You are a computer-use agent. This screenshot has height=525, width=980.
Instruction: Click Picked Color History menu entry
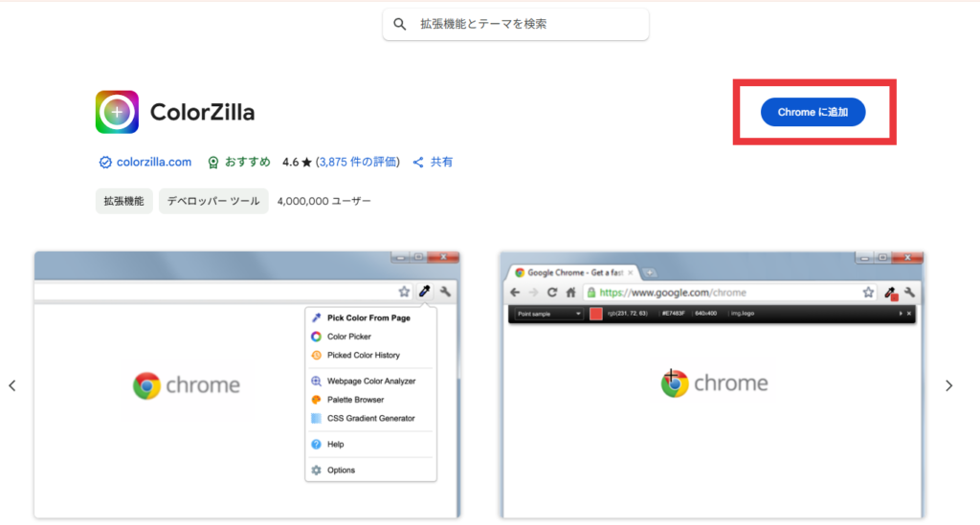pyautogui.click(x=363, y=355)
